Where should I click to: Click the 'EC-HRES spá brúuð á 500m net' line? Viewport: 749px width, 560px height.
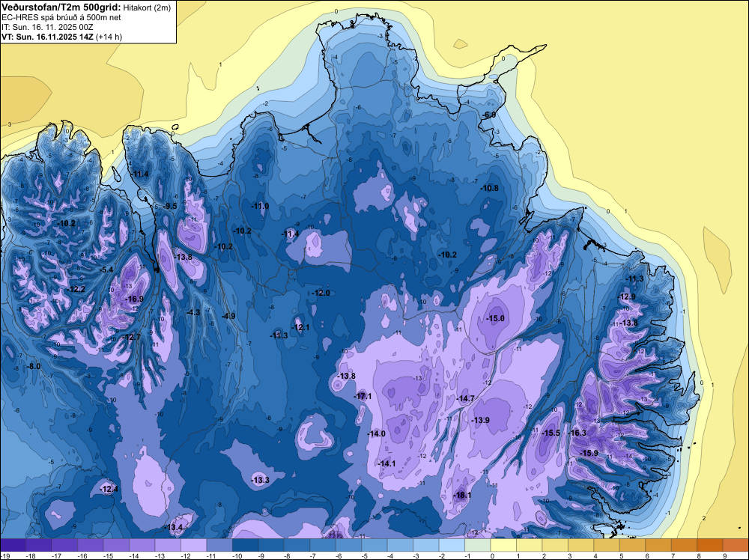coord(61,17)
